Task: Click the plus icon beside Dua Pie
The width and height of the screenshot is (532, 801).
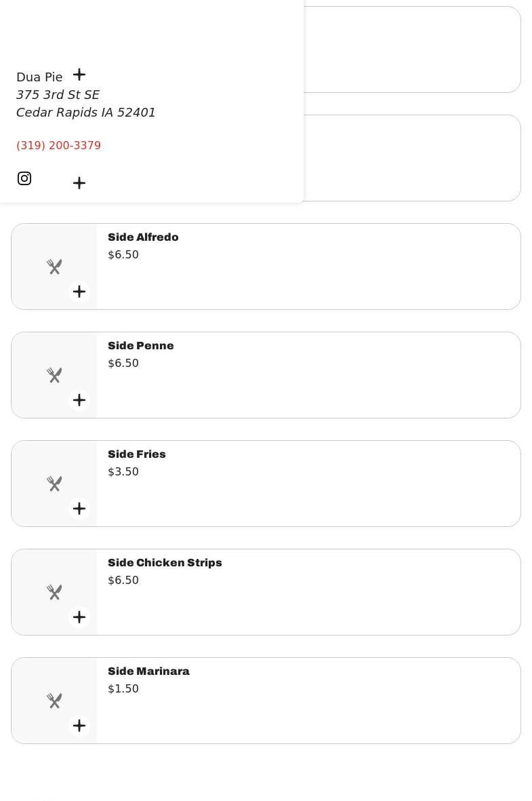Action: (79, 75)
